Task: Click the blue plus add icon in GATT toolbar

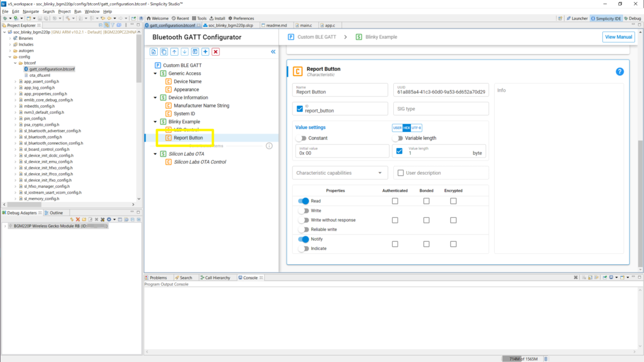Action: click(206, 51)
